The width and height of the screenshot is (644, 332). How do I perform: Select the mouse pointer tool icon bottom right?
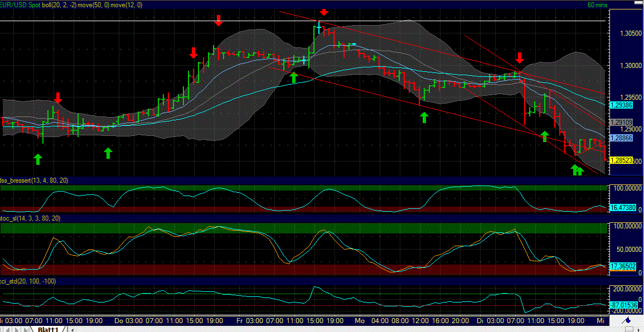point(639,330)
